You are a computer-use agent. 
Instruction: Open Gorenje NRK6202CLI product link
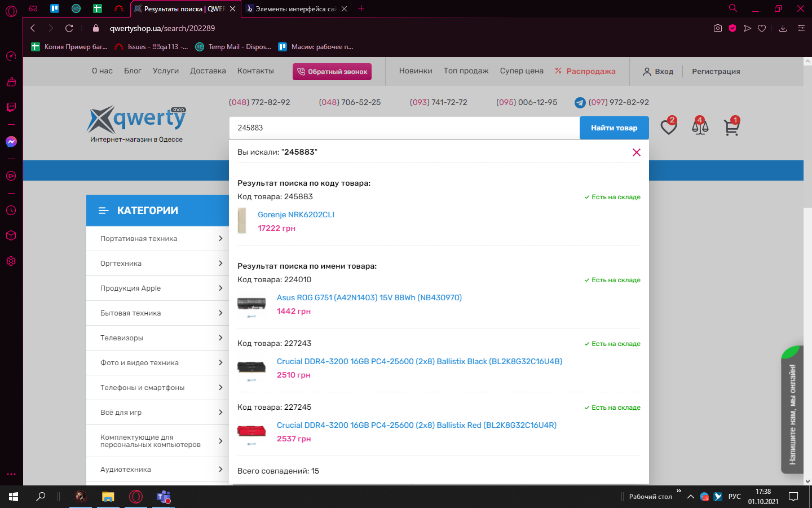click(x=295, y=214)
